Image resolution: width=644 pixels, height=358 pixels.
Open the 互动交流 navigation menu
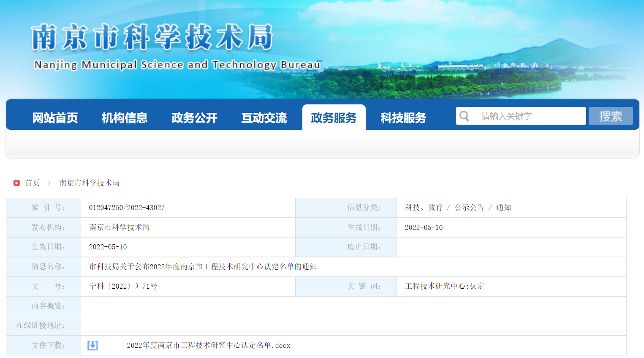[x=264, y=118]
